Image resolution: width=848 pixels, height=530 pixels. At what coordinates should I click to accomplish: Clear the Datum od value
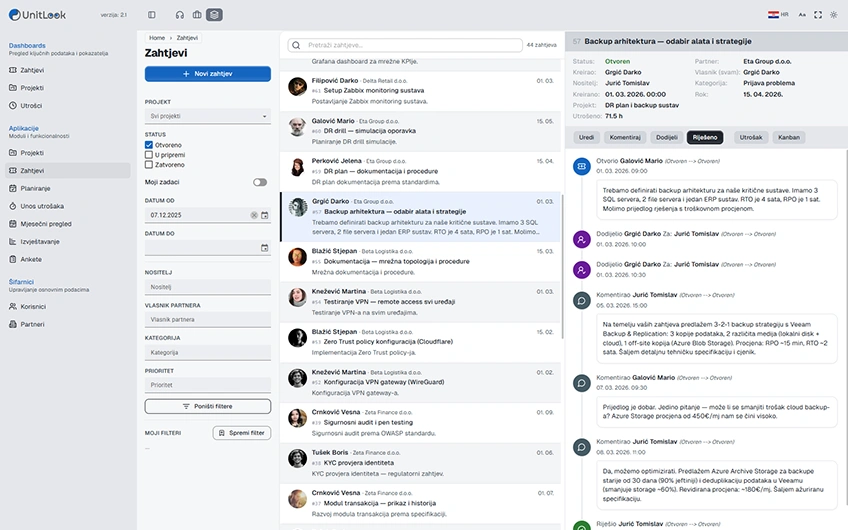pyautogui.click(x=254, y=215)
